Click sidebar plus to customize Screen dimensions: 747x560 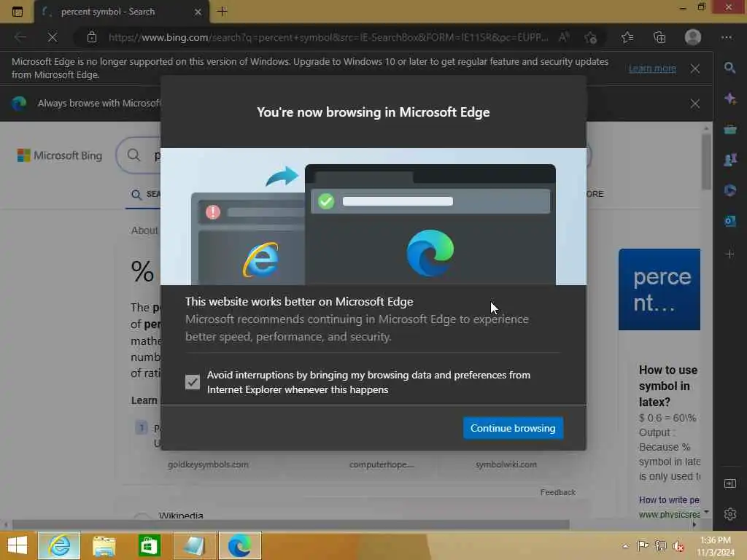(x=729, y=254)
